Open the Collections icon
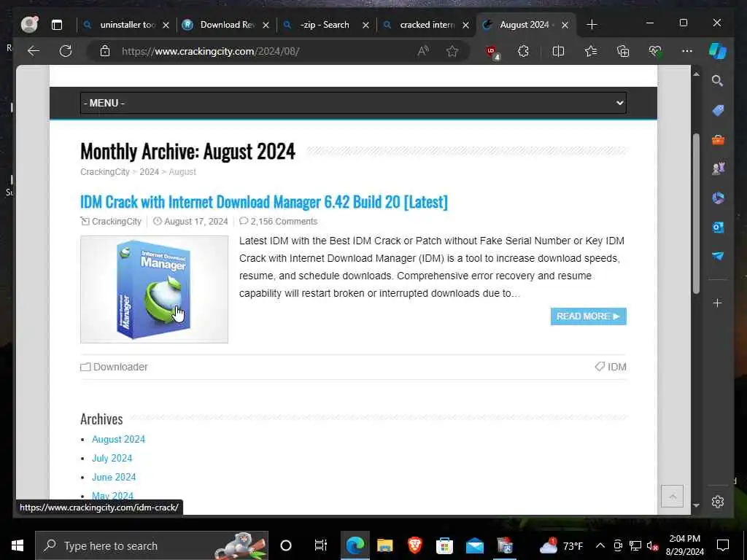 623,51
